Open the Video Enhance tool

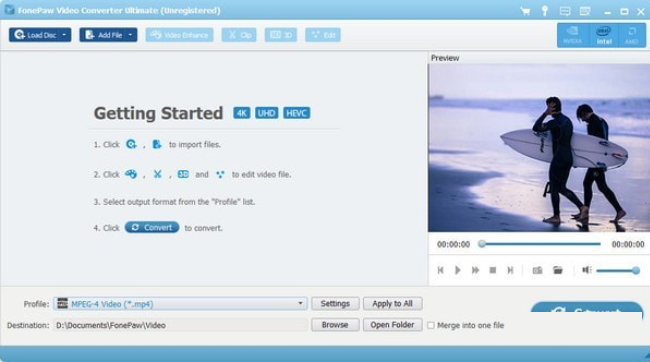tap(179, 35)
